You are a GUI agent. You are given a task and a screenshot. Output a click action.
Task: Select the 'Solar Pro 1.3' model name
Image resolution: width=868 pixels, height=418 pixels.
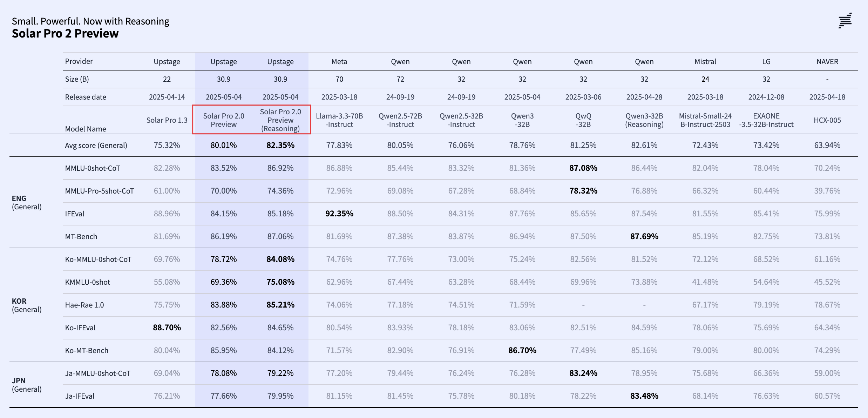click(x=167, y=120)
